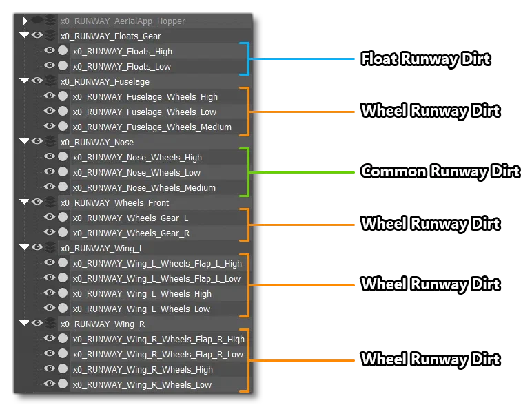
Task: Select the x0_RUNWAY_Wheels_Front group name
Action: coord(114,203)
